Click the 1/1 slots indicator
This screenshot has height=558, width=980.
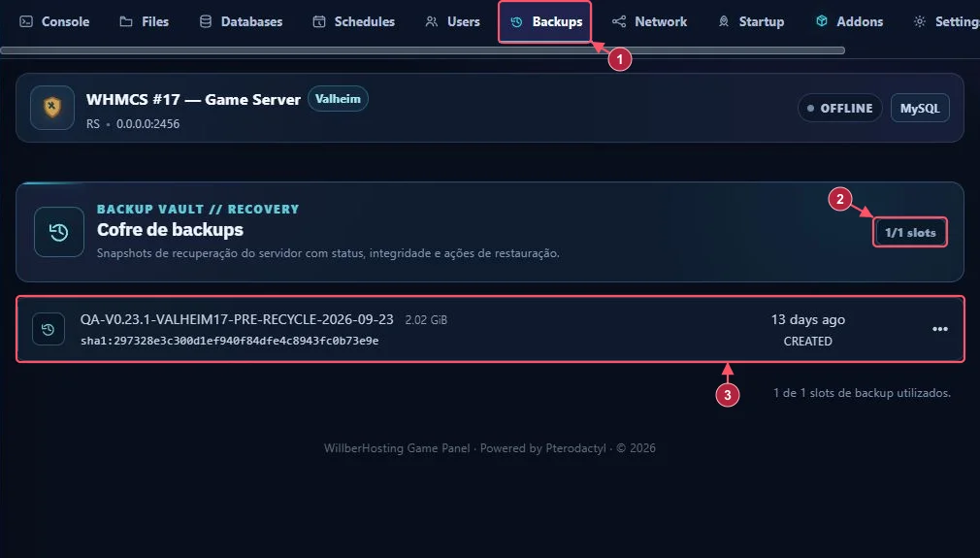[x=910, y=233]
